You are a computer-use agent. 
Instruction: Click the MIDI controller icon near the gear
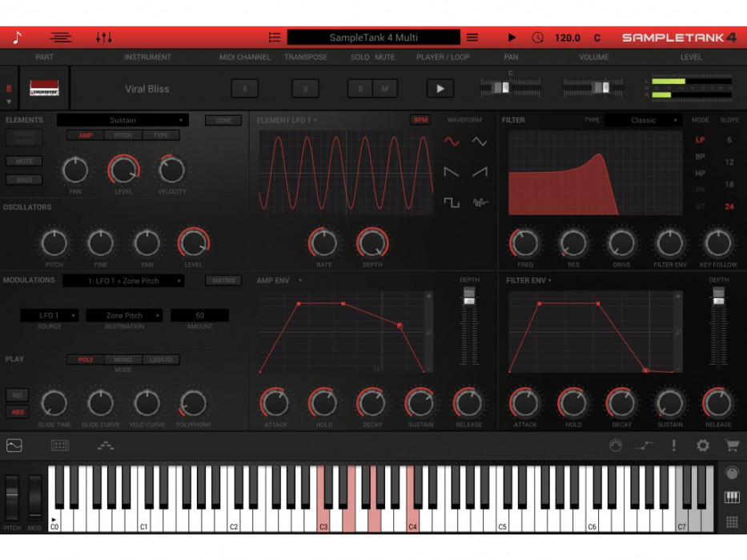pos(616,446)
